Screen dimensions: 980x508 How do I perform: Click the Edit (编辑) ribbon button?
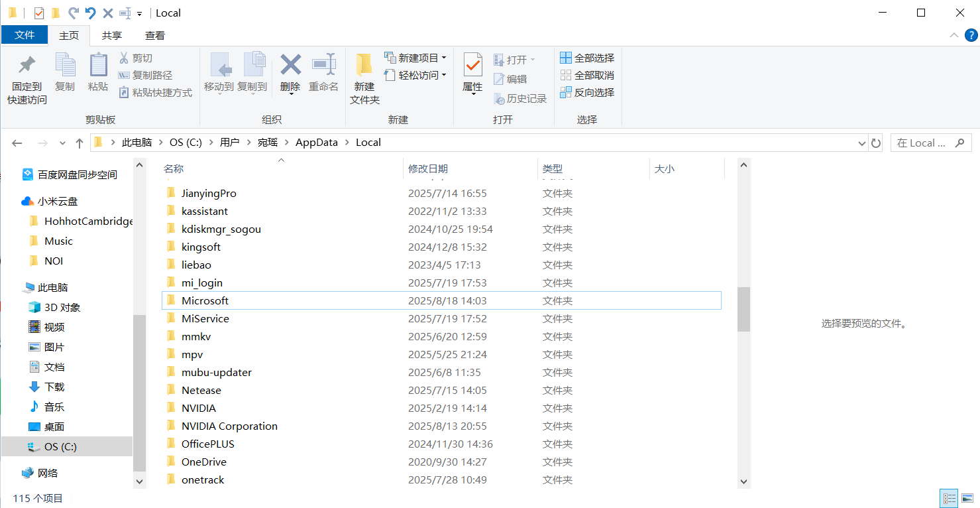(510, 79)
